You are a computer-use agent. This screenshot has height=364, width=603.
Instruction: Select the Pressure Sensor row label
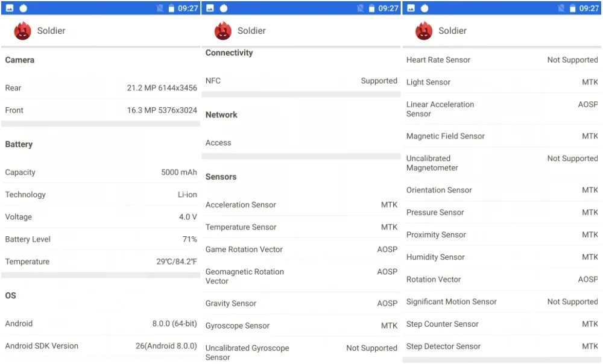pyautogui.click(x=435, y=212)
